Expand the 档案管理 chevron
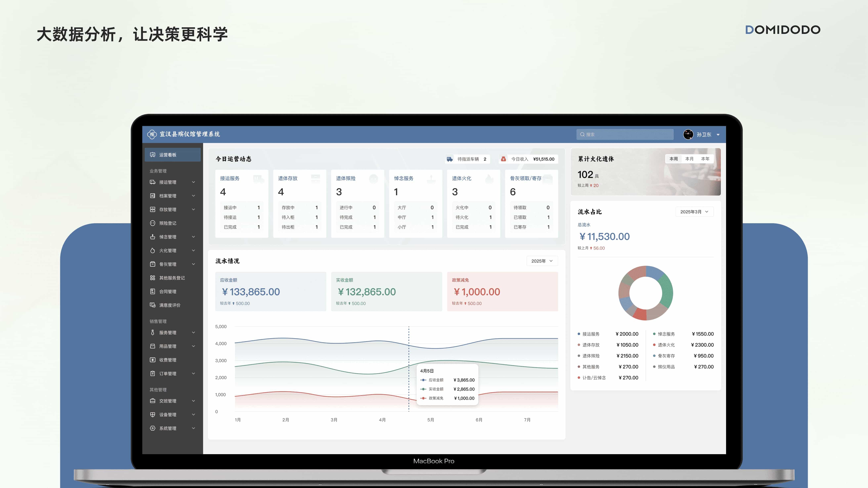Screen dimensions: 868x488 [x=193, y=196]
